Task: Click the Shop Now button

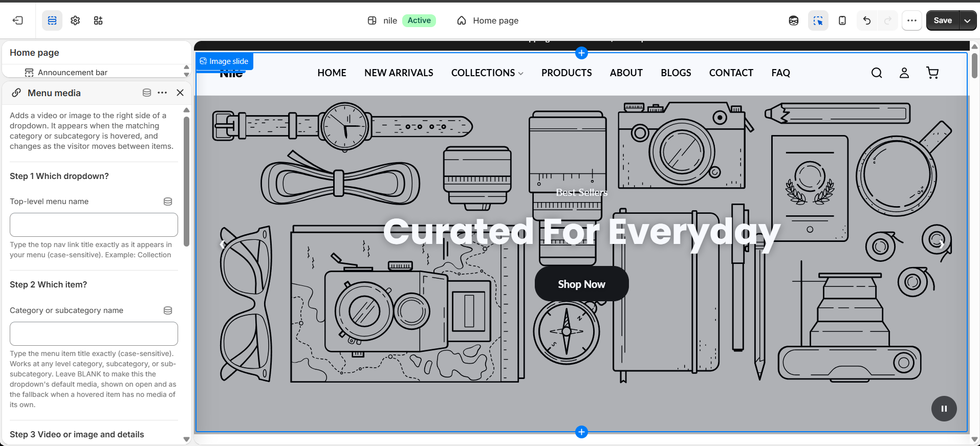Action: tap(581, 284)
